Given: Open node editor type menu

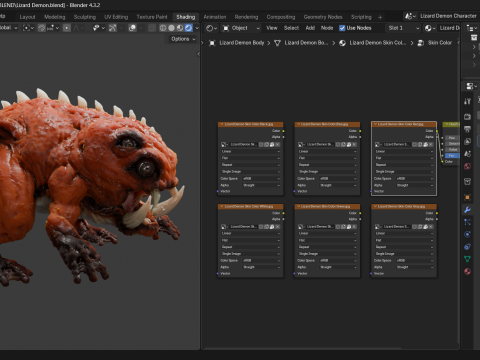Looking at the screenshot, I should [x=211, y=28].
